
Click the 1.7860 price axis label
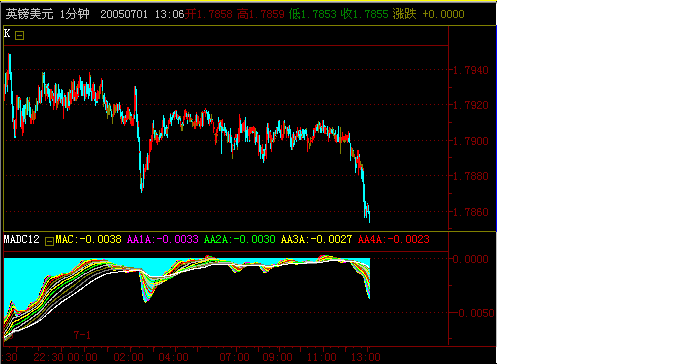click(471, 212)
